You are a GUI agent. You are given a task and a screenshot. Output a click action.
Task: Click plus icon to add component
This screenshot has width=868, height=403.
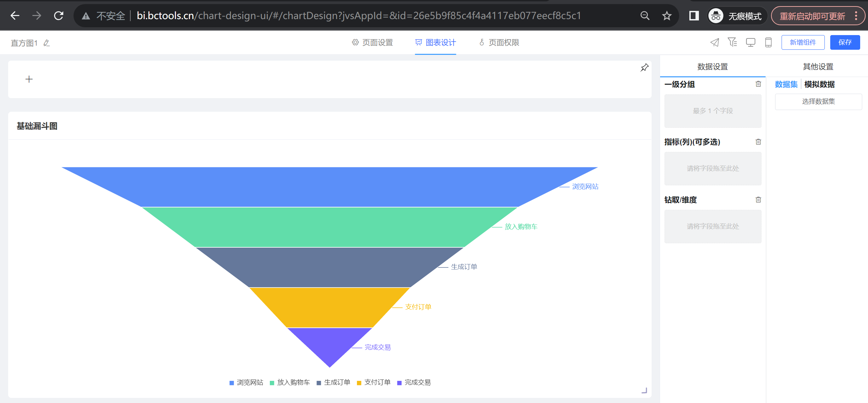click(29, 79)
